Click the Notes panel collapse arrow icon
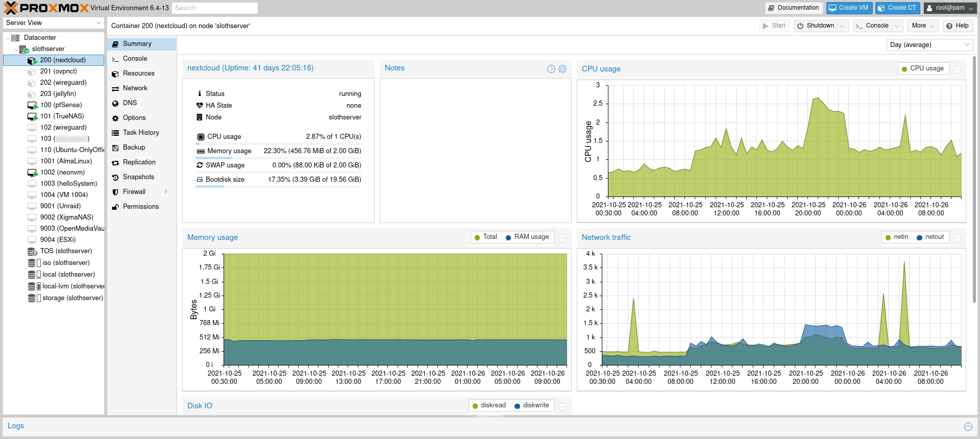Screen dimensions: 980x439 (x=551, y=69)
